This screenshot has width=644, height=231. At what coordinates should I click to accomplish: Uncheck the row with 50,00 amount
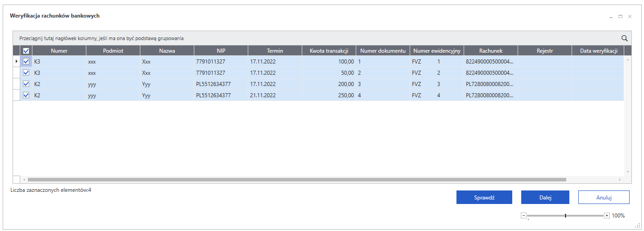click(26, 72)
